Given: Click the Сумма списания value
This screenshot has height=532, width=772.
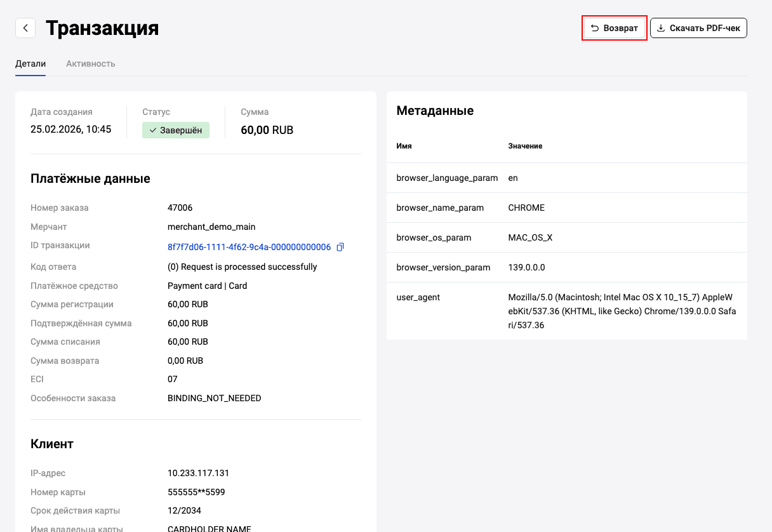Looking at the screenshot, I should pyautogui.click(x=188, y=342).
